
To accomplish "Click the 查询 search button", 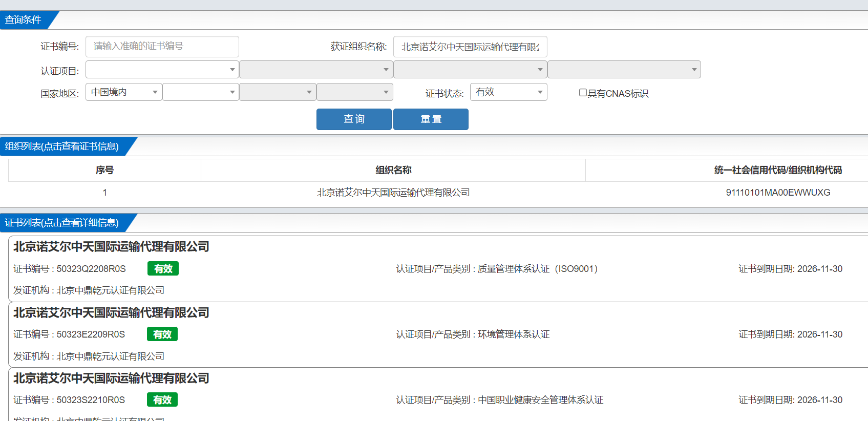I will coord(354,119).
